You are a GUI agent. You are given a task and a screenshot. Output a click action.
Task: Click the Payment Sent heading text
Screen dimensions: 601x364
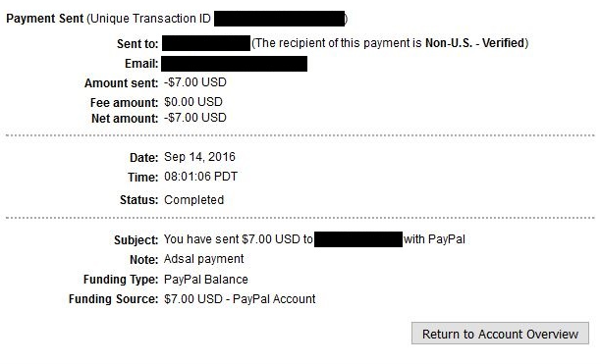click(x=45, y=19)
